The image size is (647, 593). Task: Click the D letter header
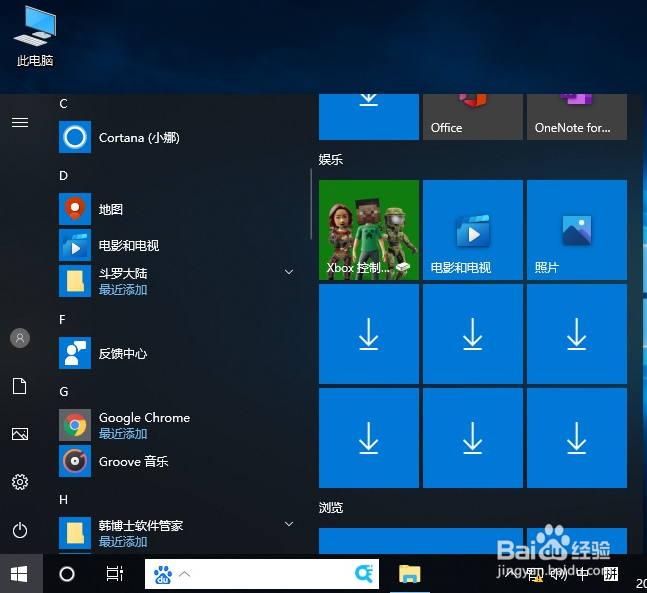(63, 176)
